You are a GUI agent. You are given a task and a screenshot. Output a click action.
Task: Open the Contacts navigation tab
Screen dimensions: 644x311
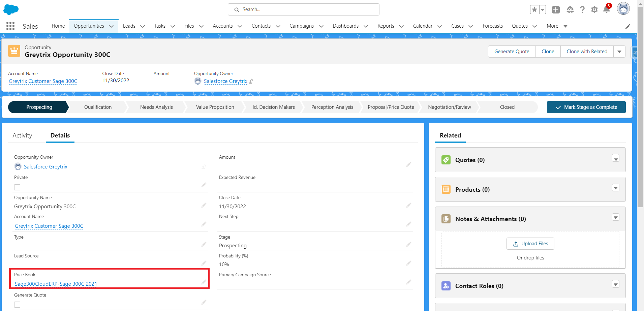click(x=261, y=26)
